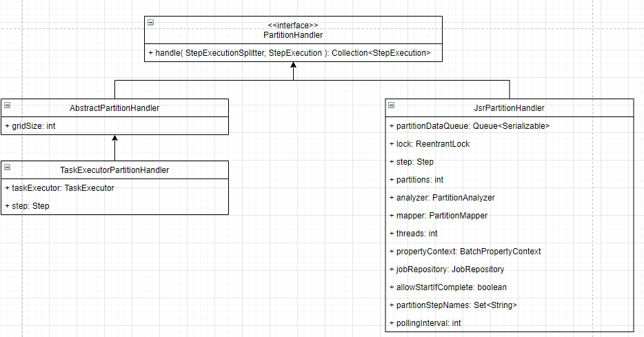Collapse the TaskExecutorPartitionHandler class box
The height and width of the screenshot is (337, 644).
click(x=8, y=167)
